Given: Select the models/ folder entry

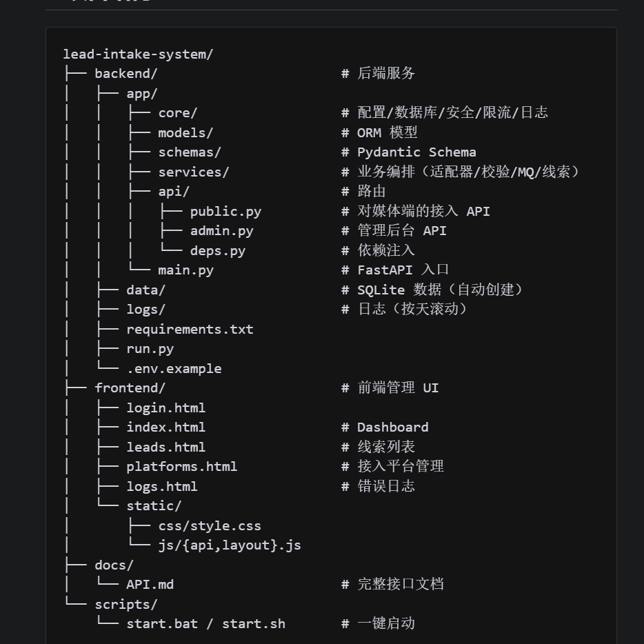Looking at the screenshot, I should 185,132.
